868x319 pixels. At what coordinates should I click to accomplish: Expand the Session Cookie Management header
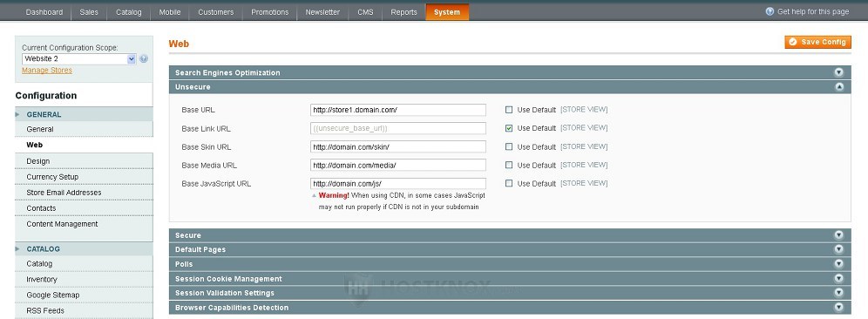click(x=510, y=279)
